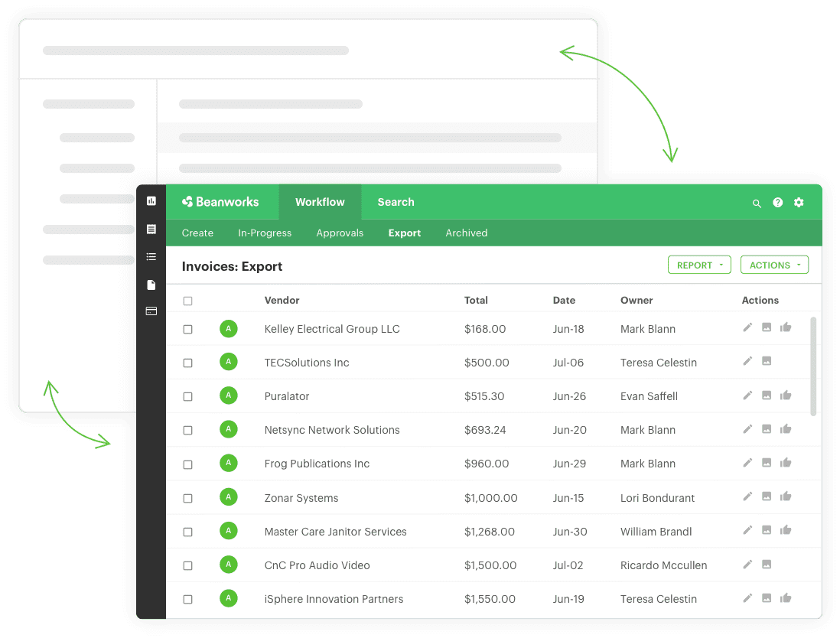Image resolution: width=840 pixels, height=638 pixels.
Task: Approve Zonar Systems invoice via thumbs-up icon
Action: [785, 496]
